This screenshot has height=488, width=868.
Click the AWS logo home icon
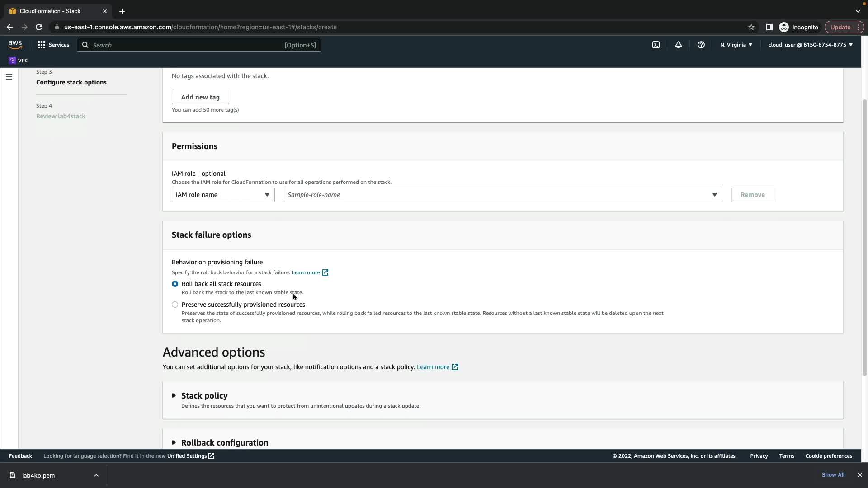15,44
